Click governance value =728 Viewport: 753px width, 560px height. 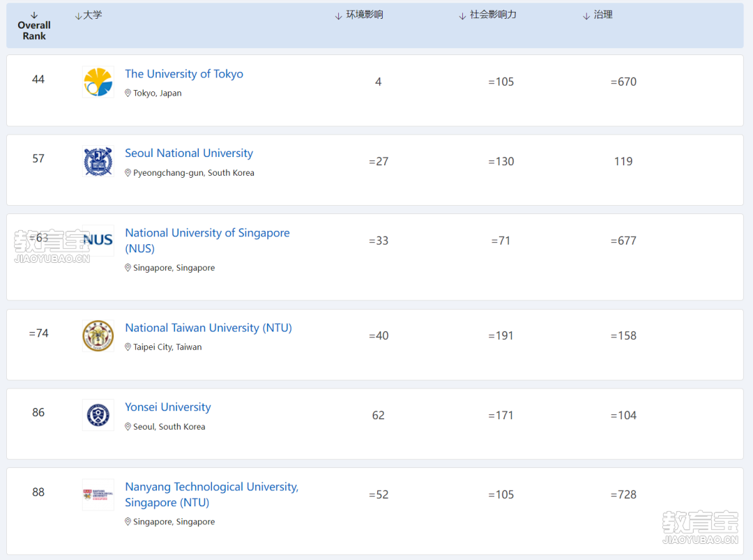pyautogui.click(x=623, y=494)
